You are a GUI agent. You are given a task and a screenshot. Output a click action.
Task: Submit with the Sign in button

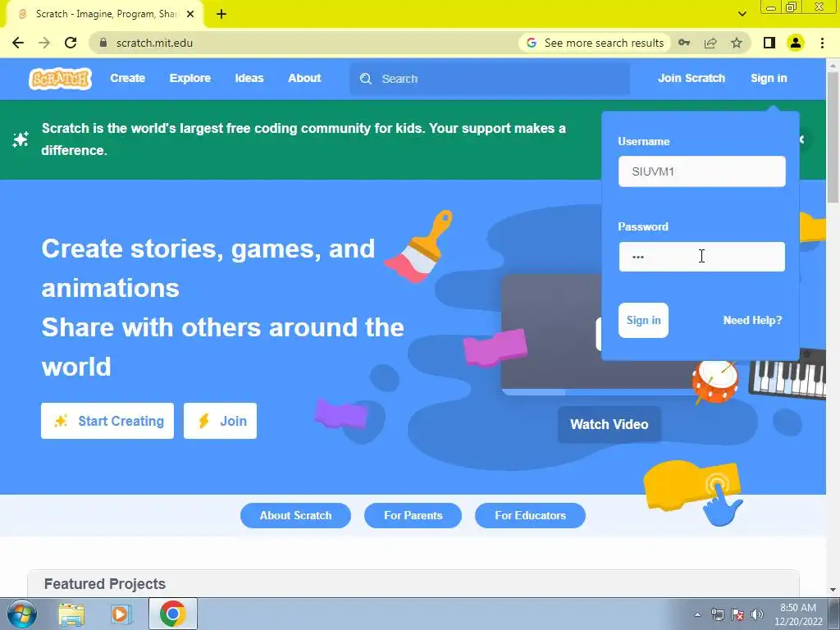[x=643, y=321]
